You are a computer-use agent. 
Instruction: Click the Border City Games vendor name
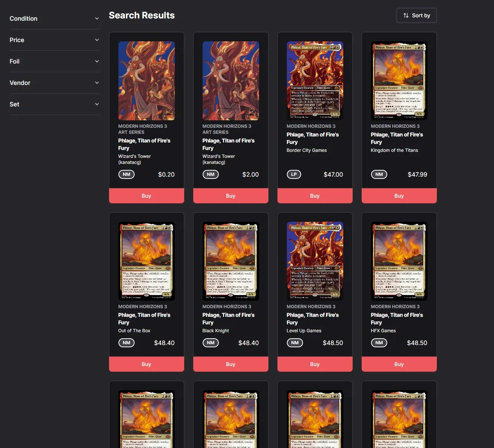(307, 150)
